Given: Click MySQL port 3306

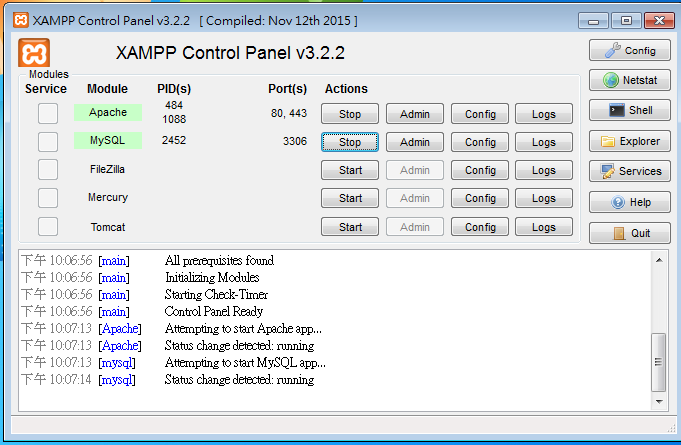Looking at the screenshot, I should tap(295, 141).
